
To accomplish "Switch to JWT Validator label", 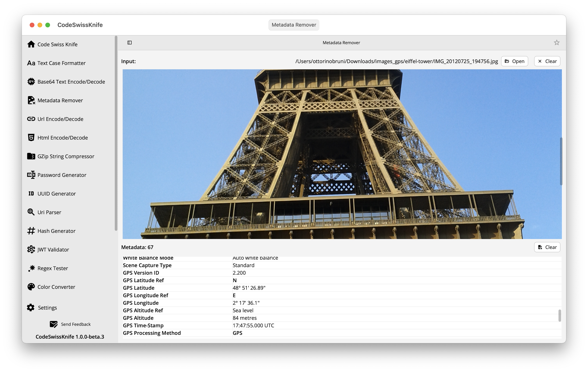I will pos(53,249).
